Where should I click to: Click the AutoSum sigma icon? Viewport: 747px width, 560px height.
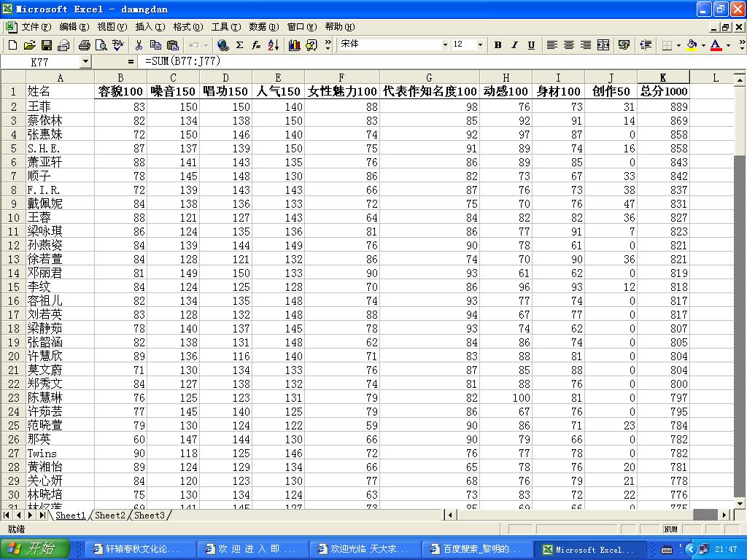click(x=239, y=45)
